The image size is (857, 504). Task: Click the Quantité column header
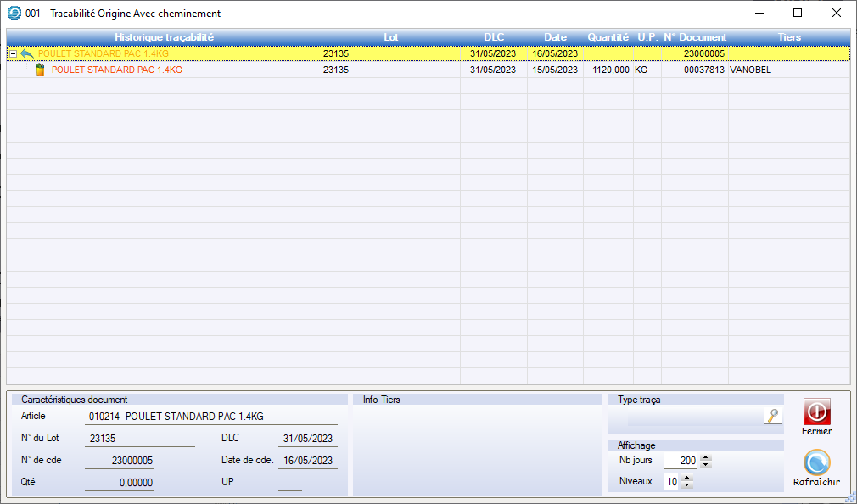(x=608, y=37)
